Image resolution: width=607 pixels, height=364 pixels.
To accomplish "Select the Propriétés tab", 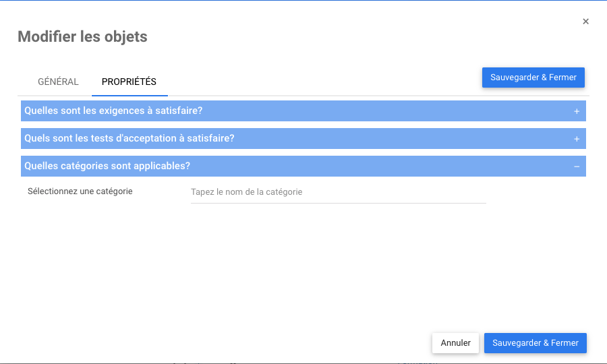I will (129, 82).
